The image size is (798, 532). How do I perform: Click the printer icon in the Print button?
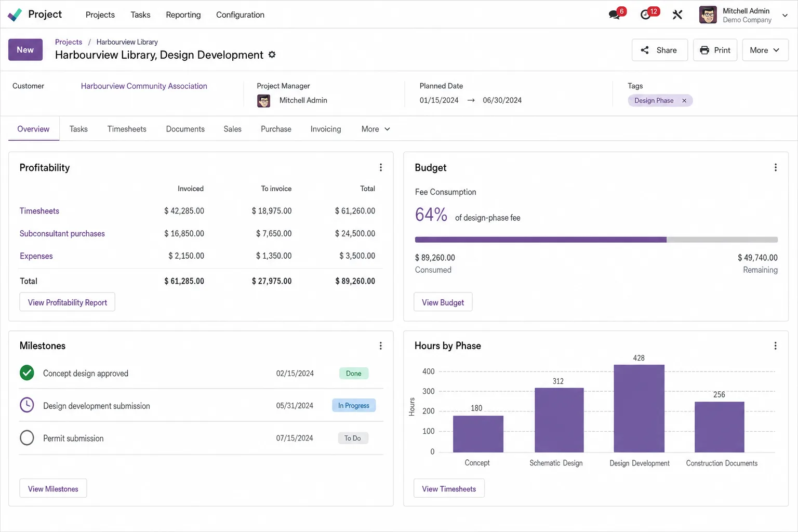pos(704,50)
